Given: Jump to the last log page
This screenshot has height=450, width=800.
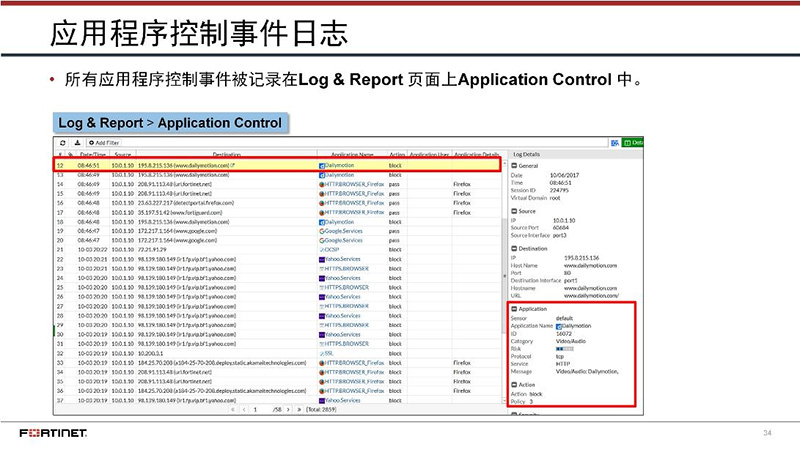Looking at the screenshot, I should [299, 410].
